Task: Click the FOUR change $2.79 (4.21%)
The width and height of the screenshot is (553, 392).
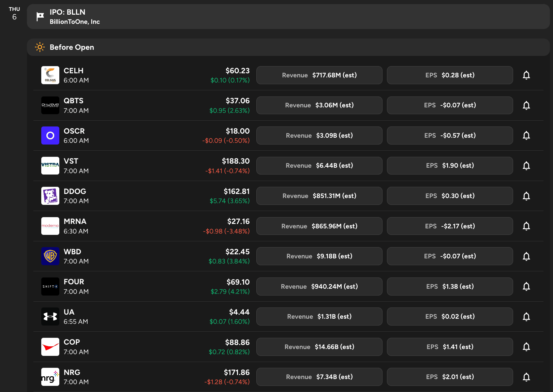Action: (x=230, y=291)
